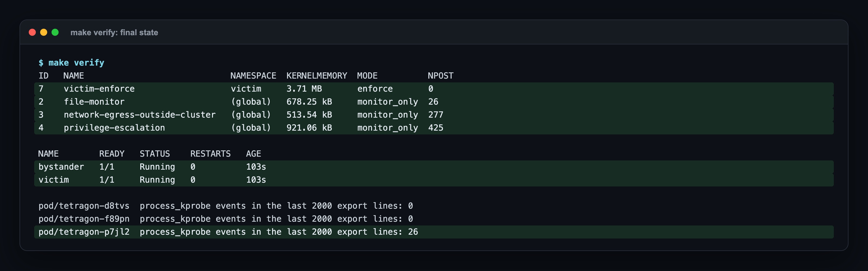The width and height of the screenshot is (868, 271).
Task: Click 'monitor_only' in the file-monitor row
Action: (388, 102)
